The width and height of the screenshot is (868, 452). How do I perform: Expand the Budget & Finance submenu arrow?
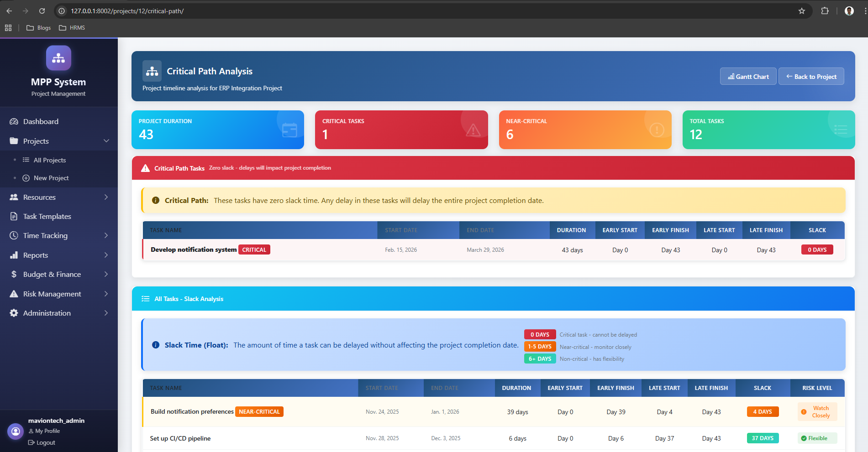(x=106, y=274)
